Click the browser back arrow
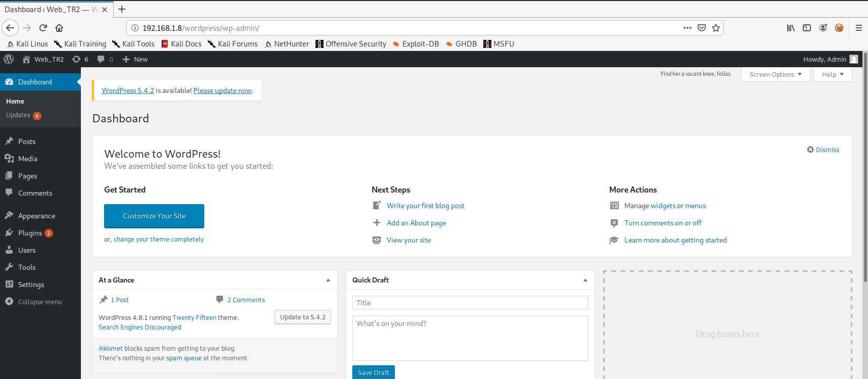Image resolution: width=868 pixels, height=379 pixels. 10,28
